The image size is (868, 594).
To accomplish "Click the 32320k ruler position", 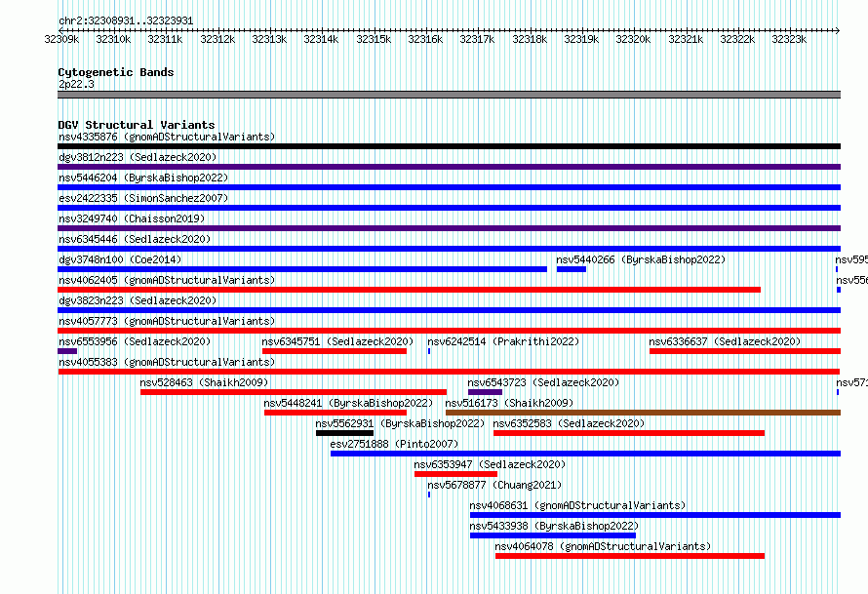I will point(633,39).
